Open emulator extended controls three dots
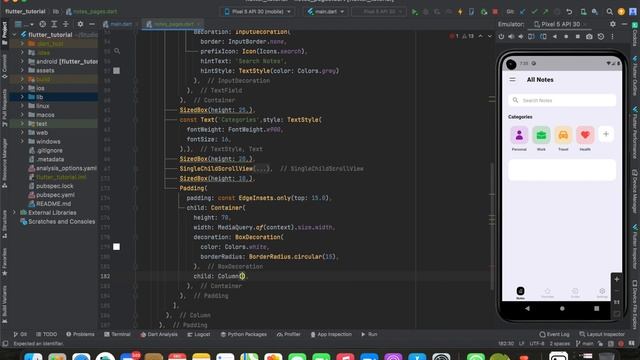Image resolution: width=640 pixels, height=360 pixels. 612,36
